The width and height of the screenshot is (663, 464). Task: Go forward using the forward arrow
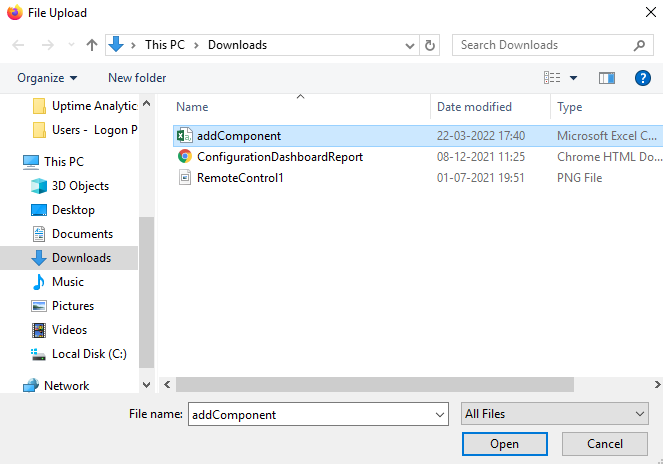[x=48, y=45]
